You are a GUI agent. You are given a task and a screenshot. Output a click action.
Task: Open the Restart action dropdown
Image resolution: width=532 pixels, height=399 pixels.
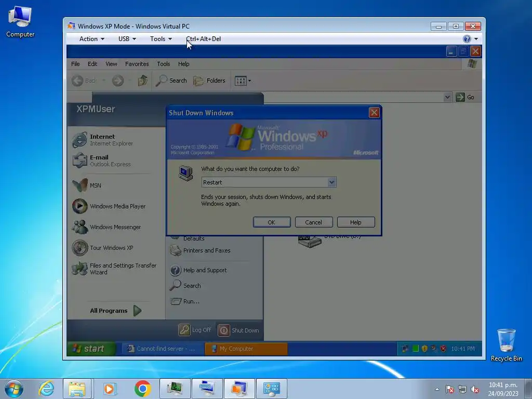(332, 182)
